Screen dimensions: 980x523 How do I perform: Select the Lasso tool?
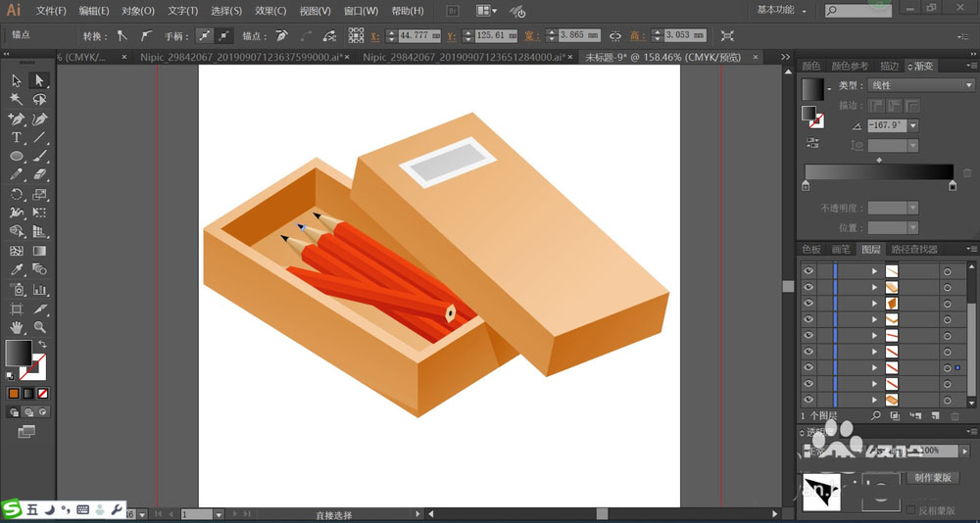tap(39, 99)
